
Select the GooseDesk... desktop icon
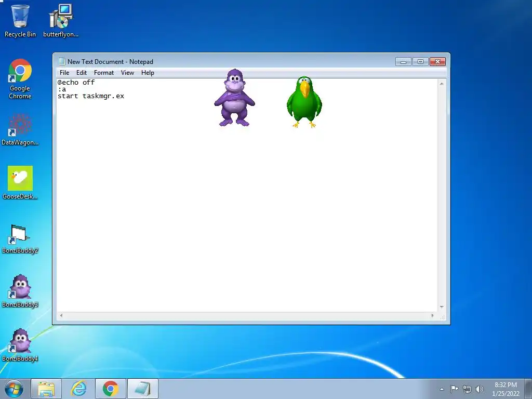point(20,182)
